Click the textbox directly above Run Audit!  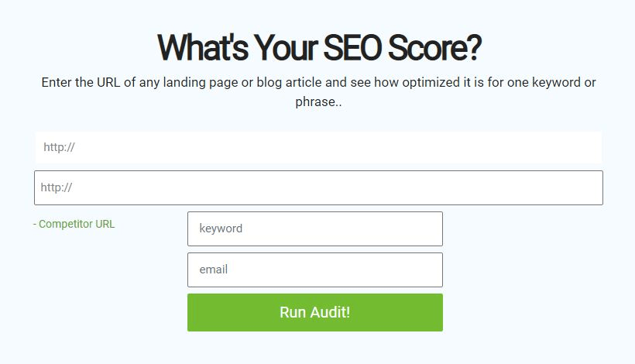[x=314, y=270]
